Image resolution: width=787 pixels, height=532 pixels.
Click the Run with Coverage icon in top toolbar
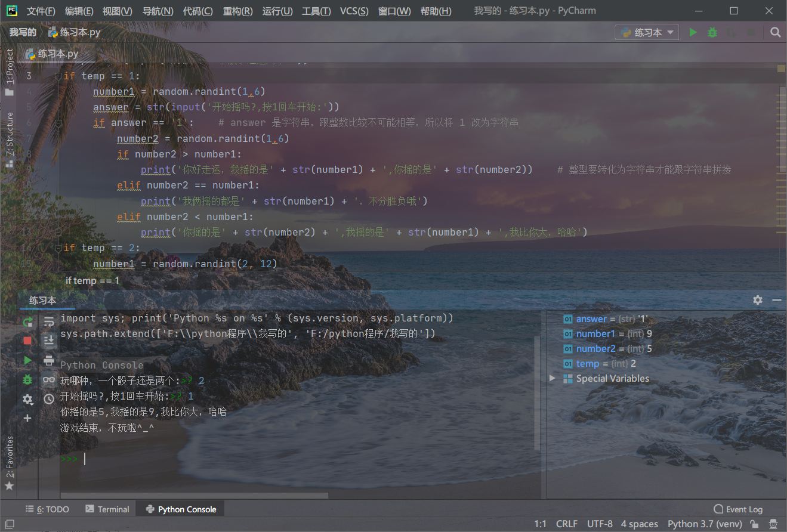pos(732,32)
